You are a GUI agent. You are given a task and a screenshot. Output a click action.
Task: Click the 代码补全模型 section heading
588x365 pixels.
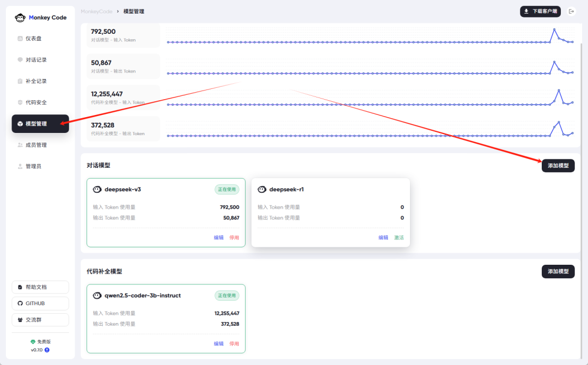coord(104,272)
